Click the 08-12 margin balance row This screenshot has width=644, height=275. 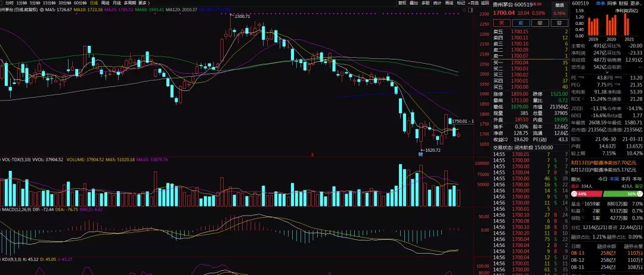(x=607, y=260)
